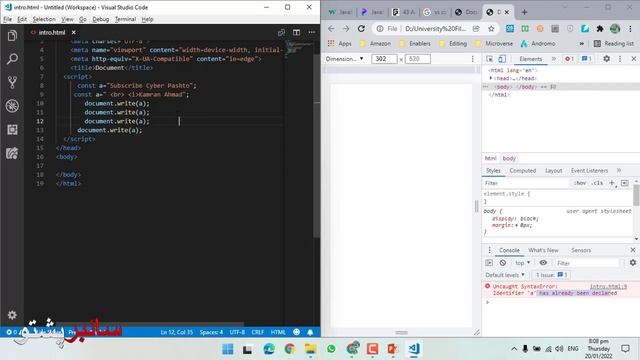Open the Terminal menu

[125, 19]
